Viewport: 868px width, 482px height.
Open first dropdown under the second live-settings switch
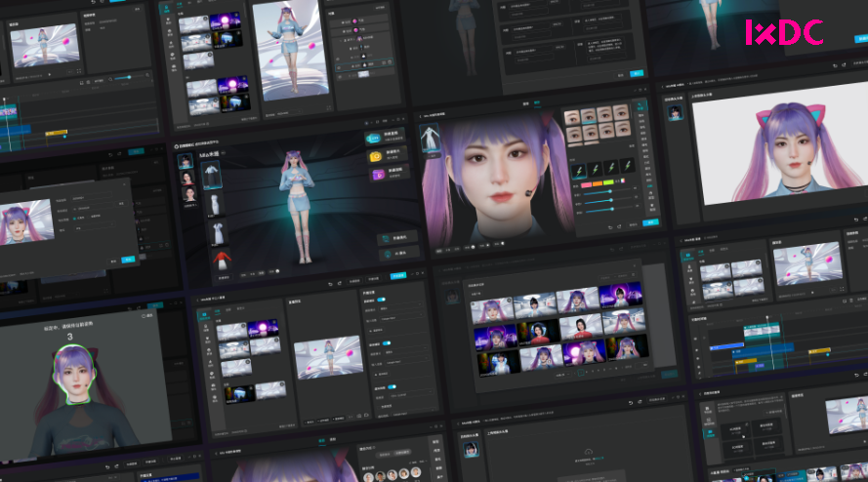[404, 350]
